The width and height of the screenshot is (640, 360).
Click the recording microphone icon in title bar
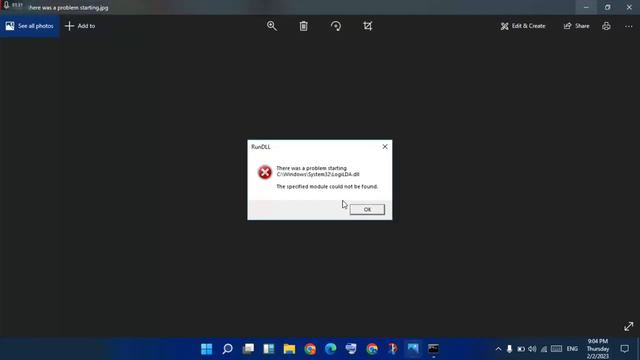click(x=7, y=6)
